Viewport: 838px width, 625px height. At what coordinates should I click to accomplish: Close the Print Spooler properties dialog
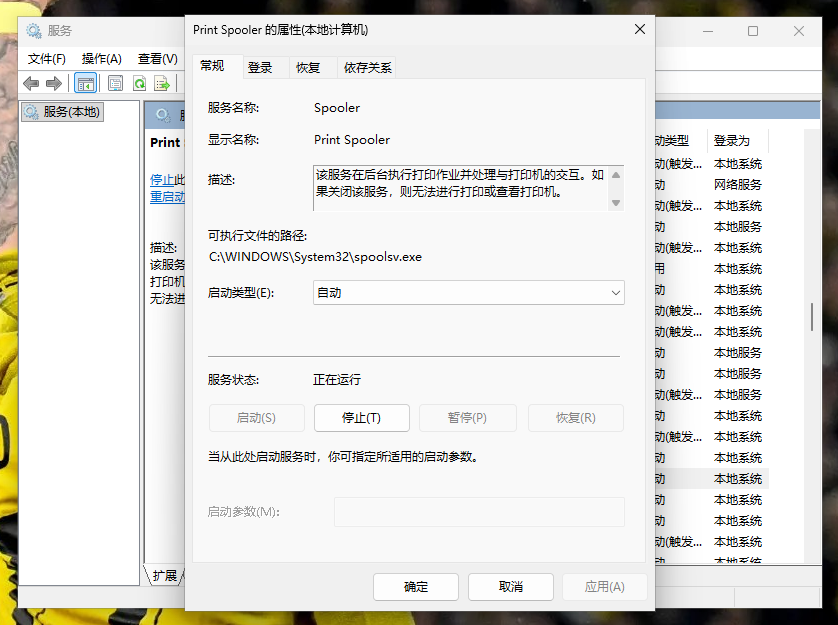(640, 29)
